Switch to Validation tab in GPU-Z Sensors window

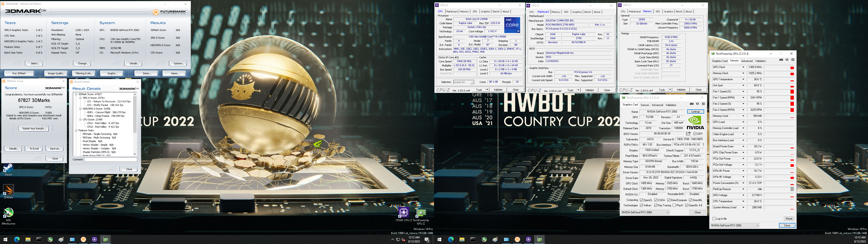tap(760, 61)
